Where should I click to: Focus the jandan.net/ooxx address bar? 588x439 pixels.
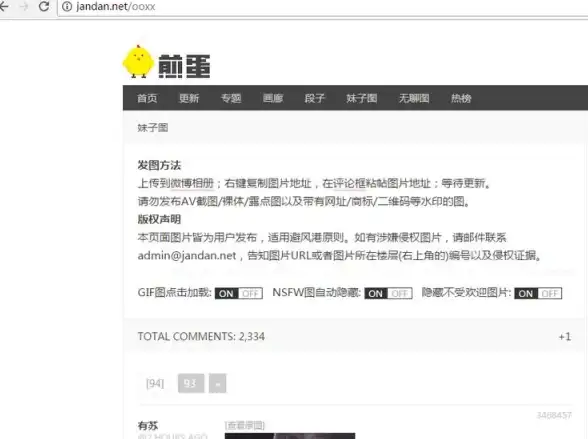(x=322, y=7)
